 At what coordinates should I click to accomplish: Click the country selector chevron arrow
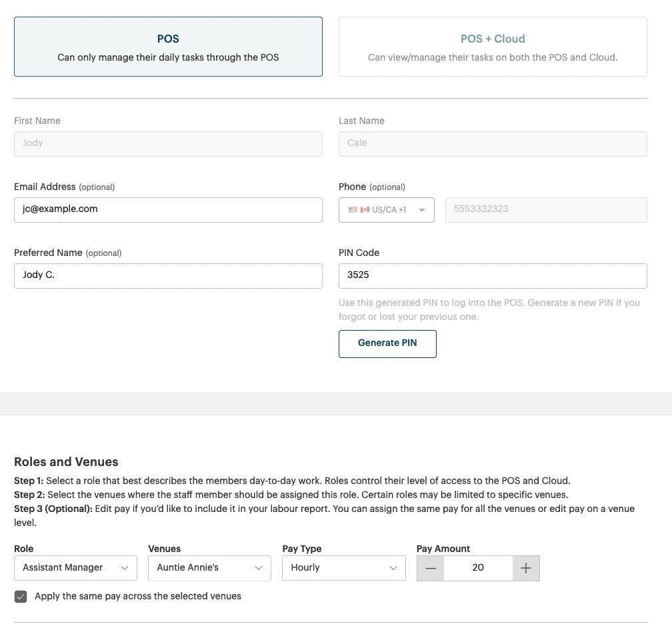(x=421, y=209)
